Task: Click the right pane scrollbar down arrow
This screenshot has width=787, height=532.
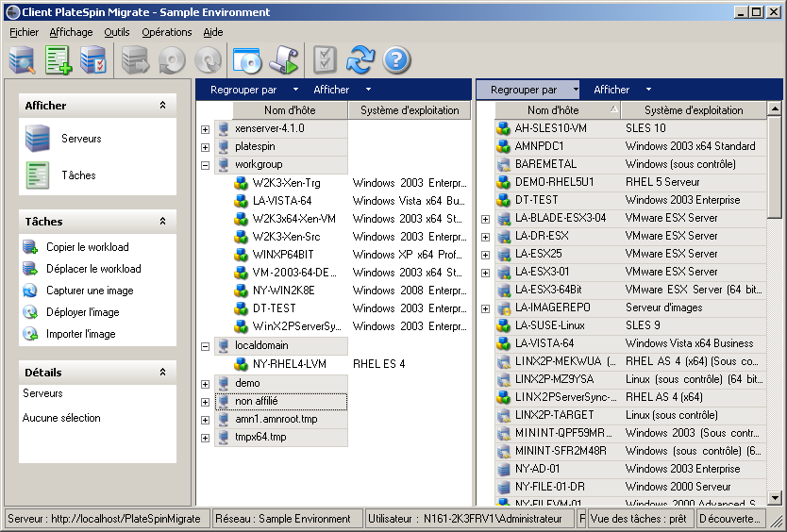Action: 775,498
